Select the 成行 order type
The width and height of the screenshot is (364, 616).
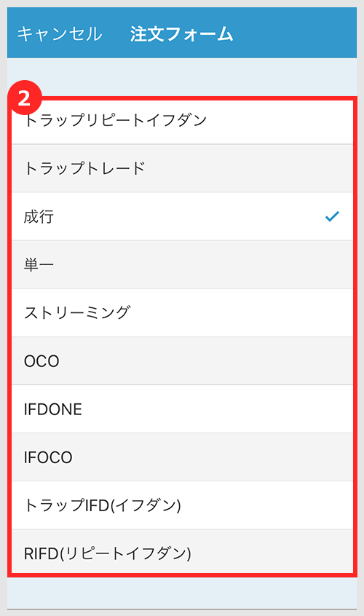(x=182, y=216)
